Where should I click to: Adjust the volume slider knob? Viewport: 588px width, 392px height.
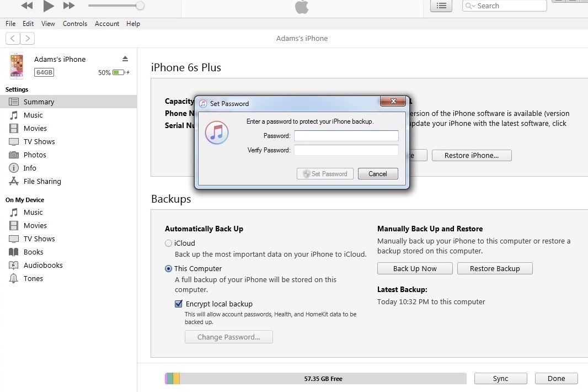tap(140, 6)
